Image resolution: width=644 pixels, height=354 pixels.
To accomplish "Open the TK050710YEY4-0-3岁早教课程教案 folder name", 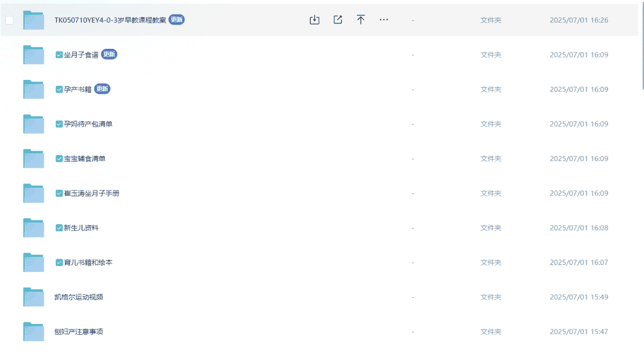I will tap(110, 20).
